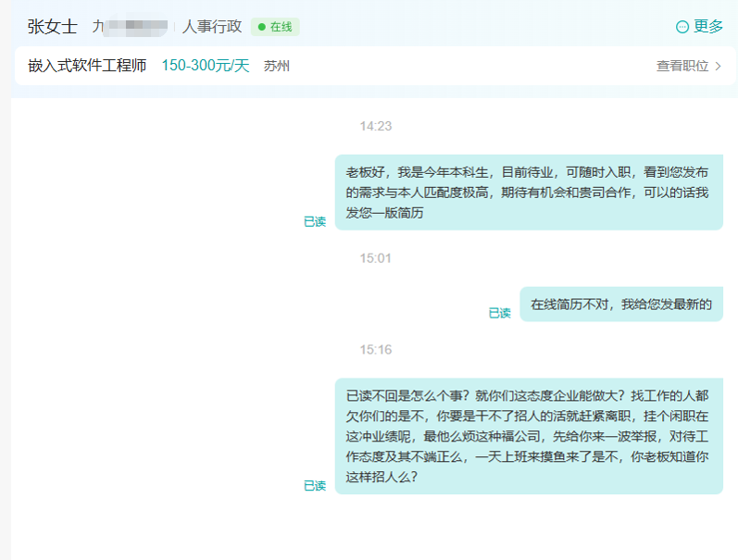
Task: Expand the 查看职位 chevron arrow
Action: [x=718, y=66]
